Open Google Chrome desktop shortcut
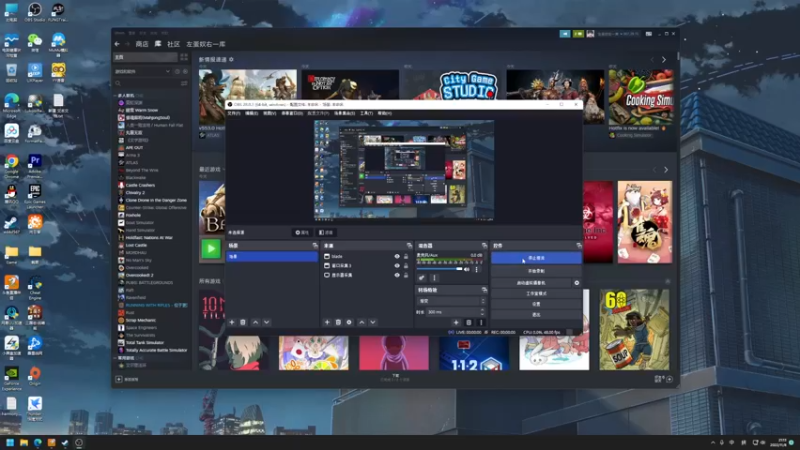 pos(11,164)
